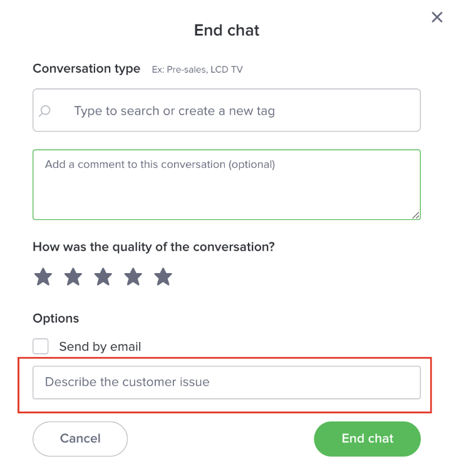454x476 pixels.
Task: Click the conversation quality question text
Action: 153,247
